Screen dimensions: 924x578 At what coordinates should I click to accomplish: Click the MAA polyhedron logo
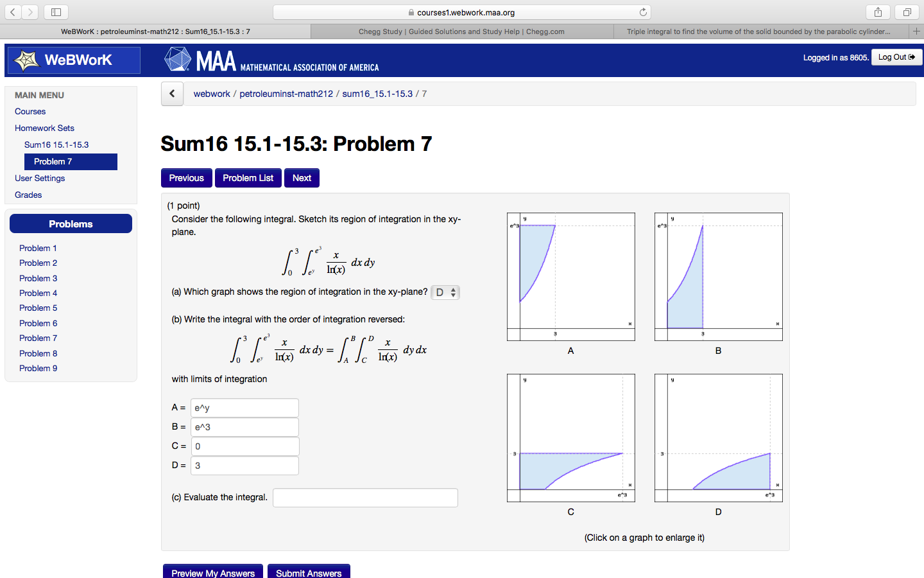[x=178, y=60]
